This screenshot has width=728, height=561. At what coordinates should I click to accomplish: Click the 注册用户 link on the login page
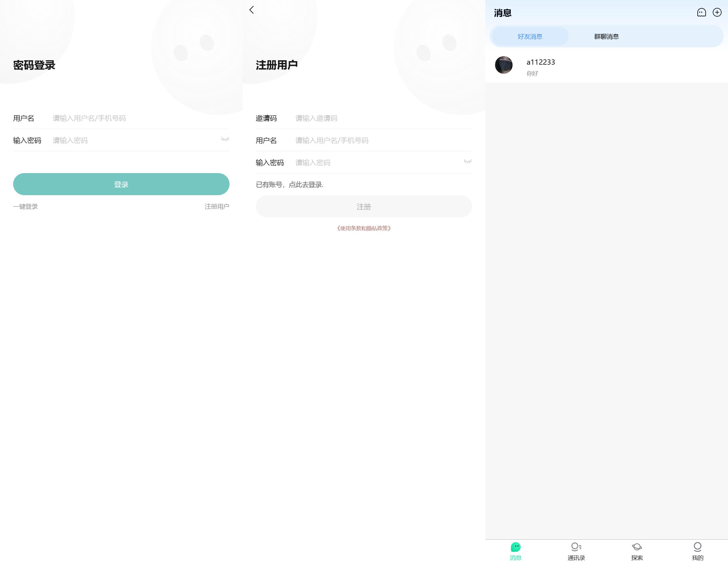217,206
